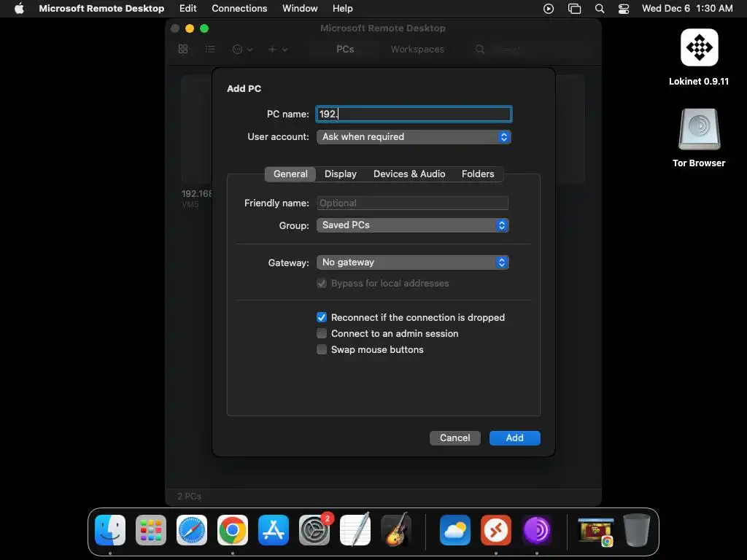Open Control Center in menu bar
This screenshot has width=747, height=560.
(624, 9)
